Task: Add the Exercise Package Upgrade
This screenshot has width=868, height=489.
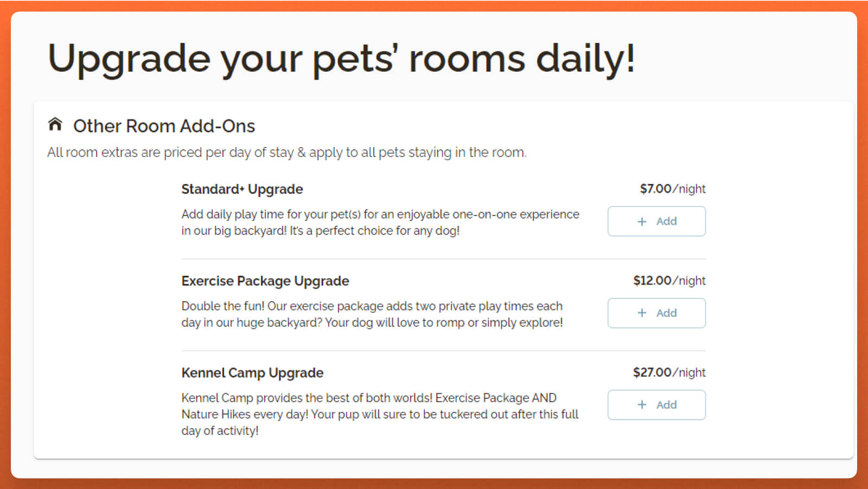Action: coord(656,313)
